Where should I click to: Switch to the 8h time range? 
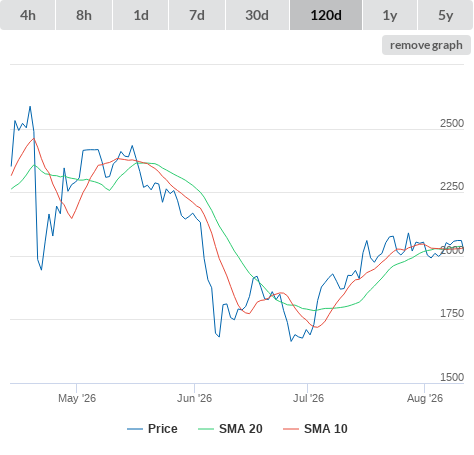click(x=84, y=15)
